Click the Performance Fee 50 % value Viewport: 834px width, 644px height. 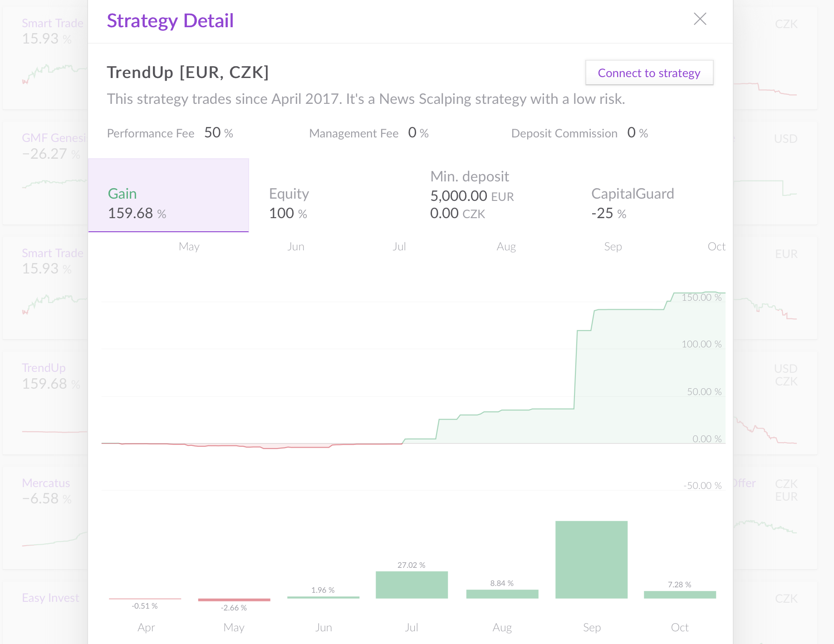click(219, 133)
